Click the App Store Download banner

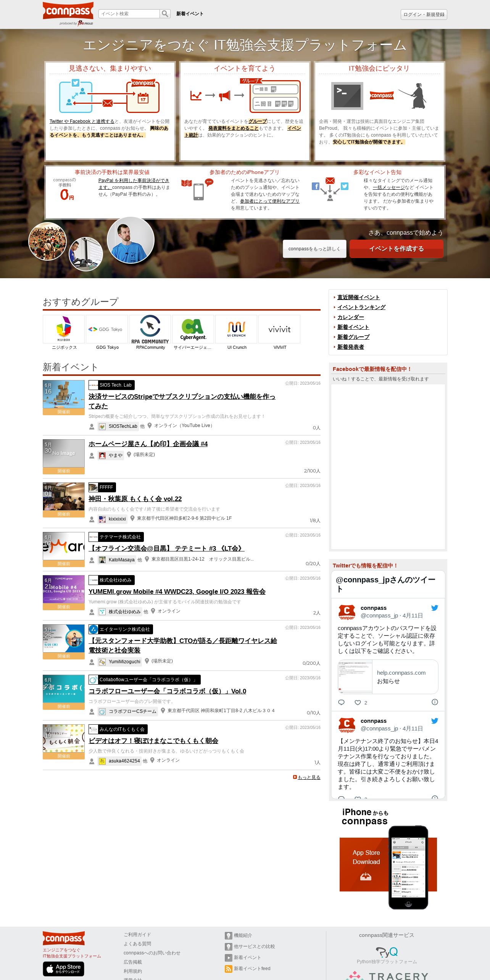click(x=388, y=865)
